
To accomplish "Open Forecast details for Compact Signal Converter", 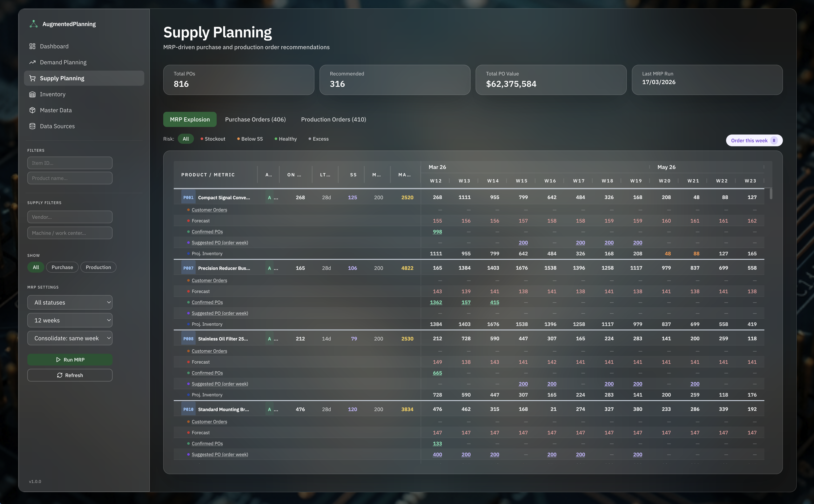I will [x=200, y=220].
